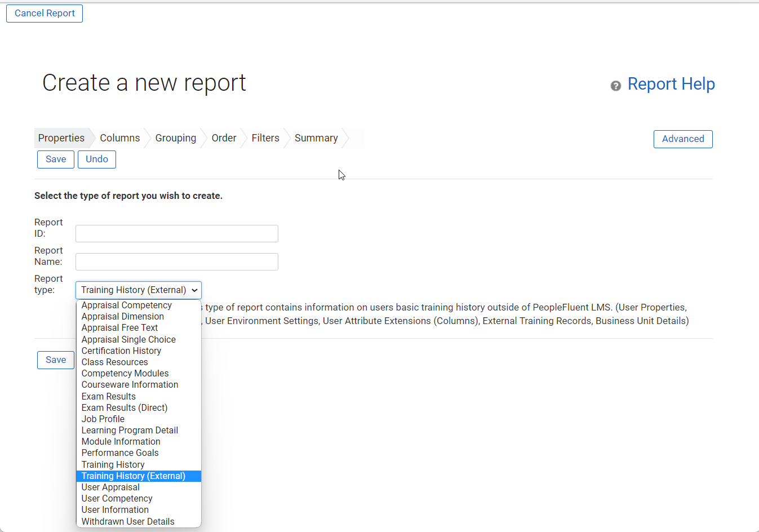Screen dimensions: 759x532
Task: Select Appraisal Competency report type
Action: pos(139,305)
